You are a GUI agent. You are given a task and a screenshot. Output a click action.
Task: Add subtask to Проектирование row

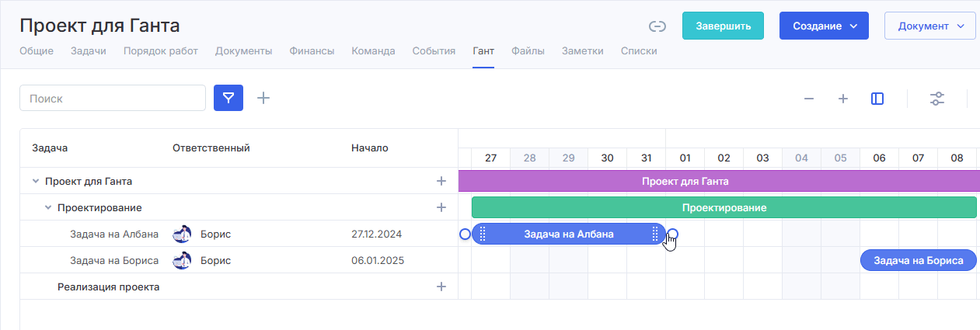tap(441, 207)
